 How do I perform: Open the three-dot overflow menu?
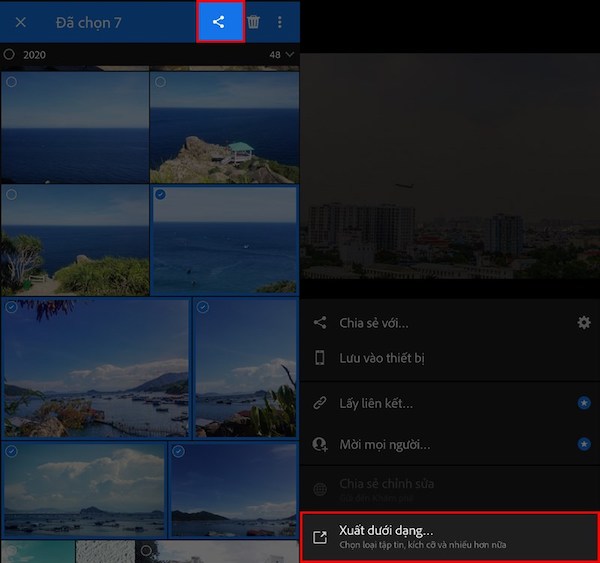pos(279,22)
